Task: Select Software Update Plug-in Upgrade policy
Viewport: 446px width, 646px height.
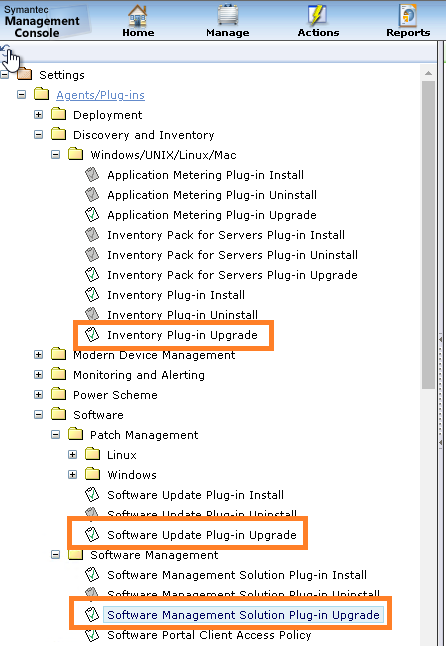Action: (x=202, y=535)
